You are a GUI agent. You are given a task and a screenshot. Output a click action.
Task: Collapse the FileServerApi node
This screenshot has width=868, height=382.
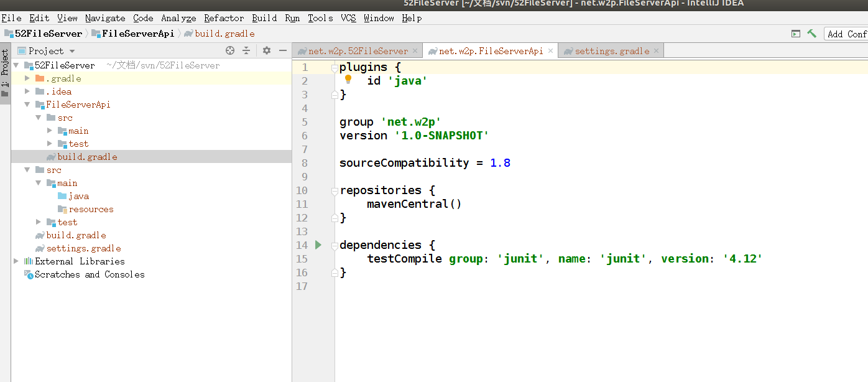27,105
